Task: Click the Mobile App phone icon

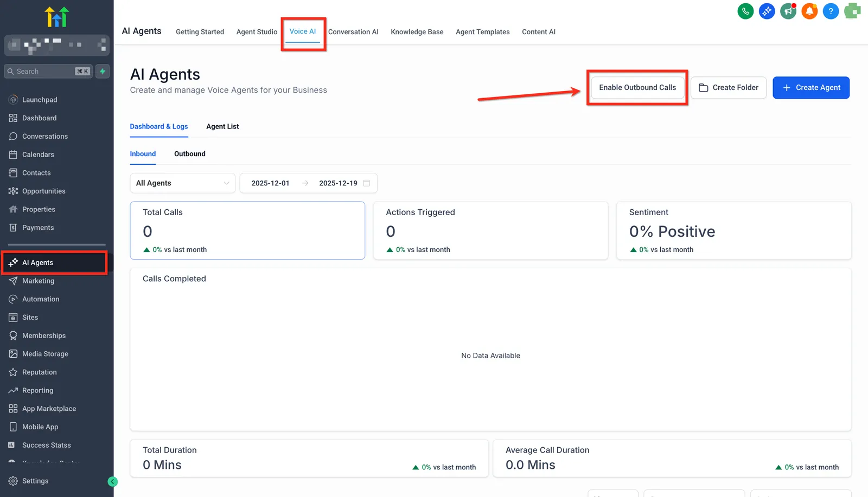Action: pyautogui.click(x=13, y=427)
